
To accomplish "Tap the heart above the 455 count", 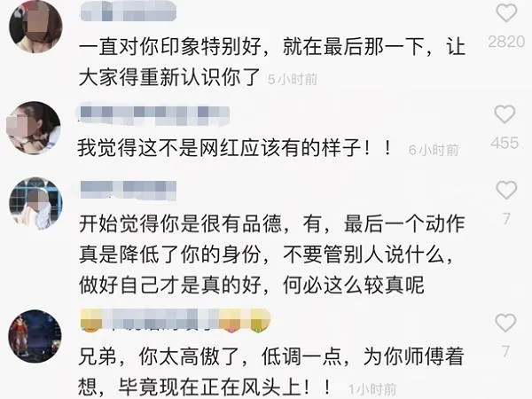I will point(505,114).
